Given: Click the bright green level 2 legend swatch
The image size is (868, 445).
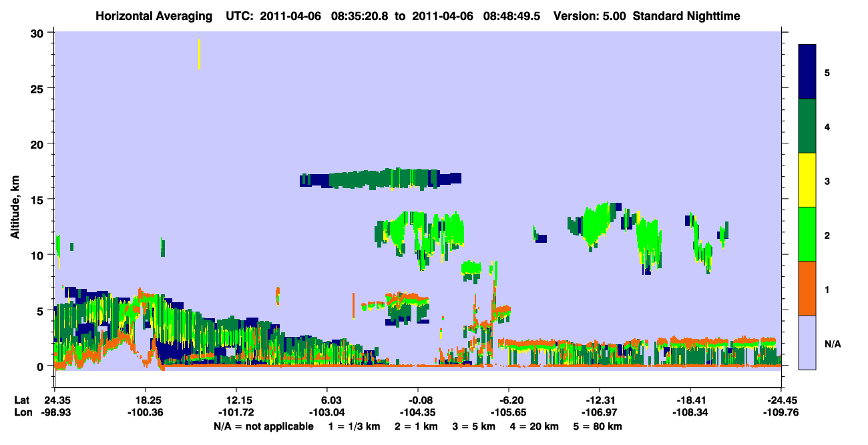Looking at the screenshot, I should 807,234.
